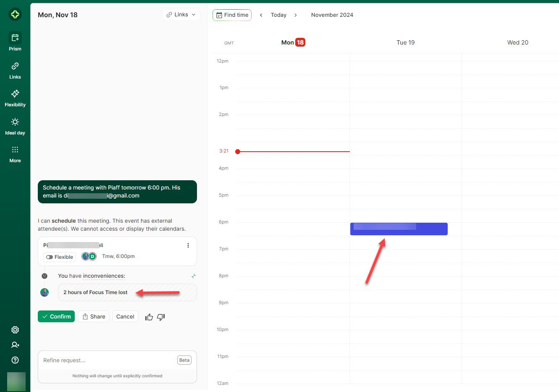Open help via the question mark icon

15,360
